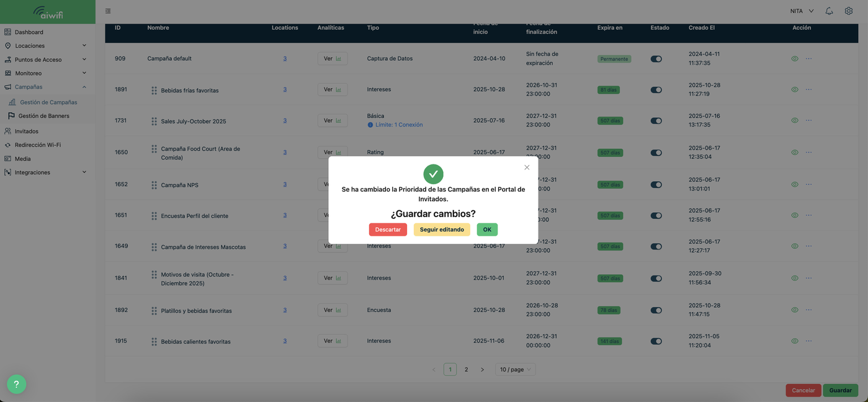Toggle the Estado switch for Campaña default
Screen dimensions: 868x402
656,59
